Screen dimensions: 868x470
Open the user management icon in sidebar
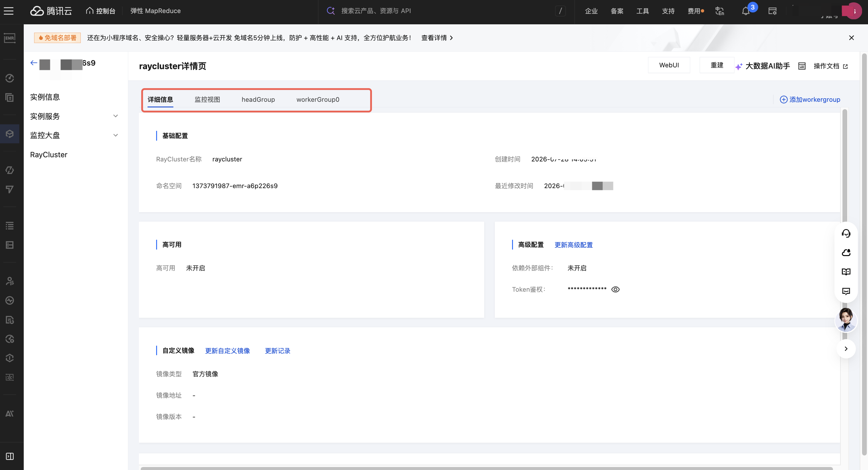tap(9, 281)
